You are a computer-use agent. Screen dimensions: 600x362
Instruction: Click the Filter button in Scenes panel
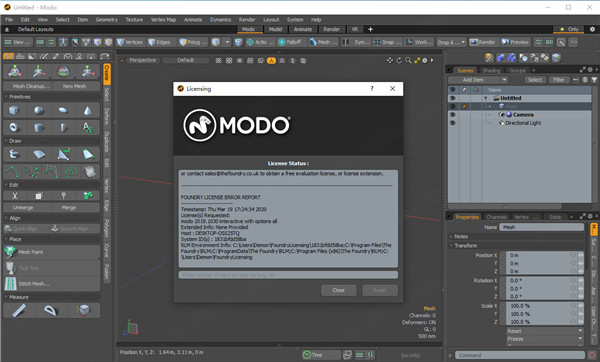(559, 80)
